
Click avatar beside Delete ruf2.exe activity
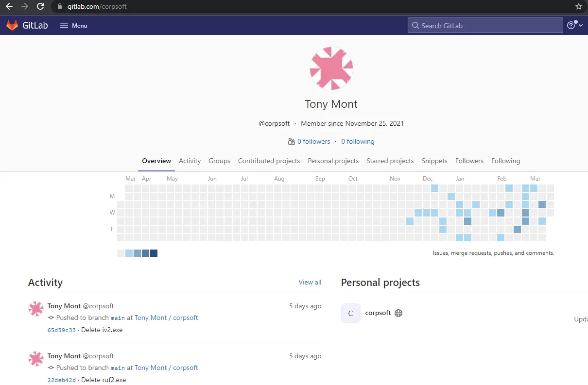36,359
